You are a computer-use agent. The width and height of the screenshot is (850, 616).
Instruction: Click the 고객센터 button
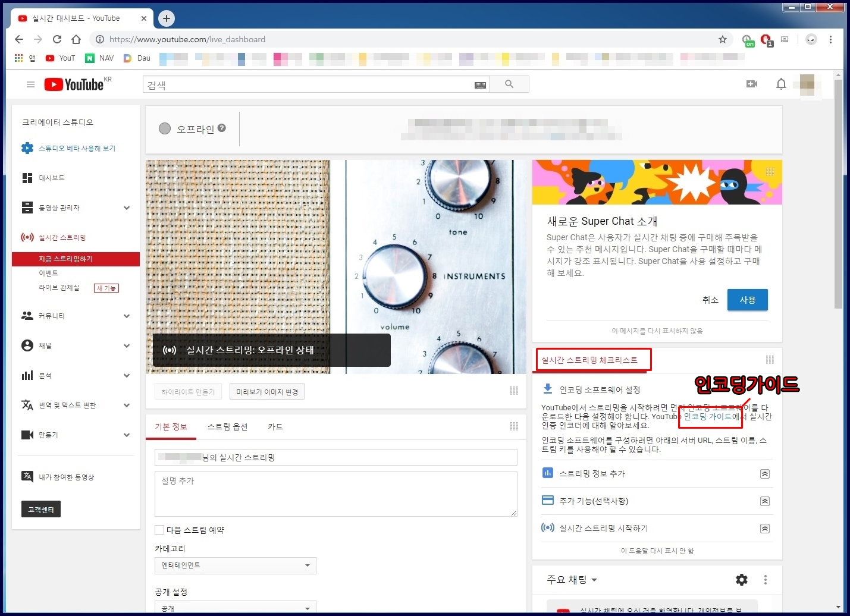41,510
